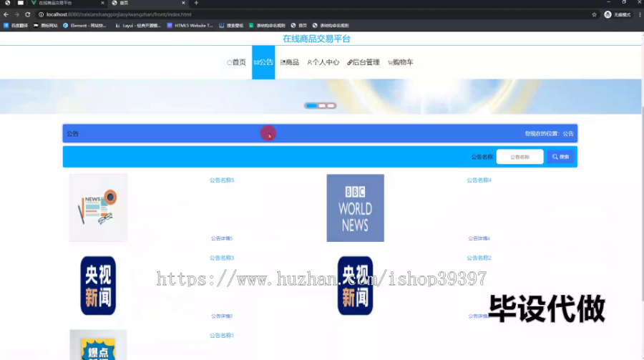Open 央视新闻 thumbnail beside 公告名称2
644x360 pixels.
(355, 286)
